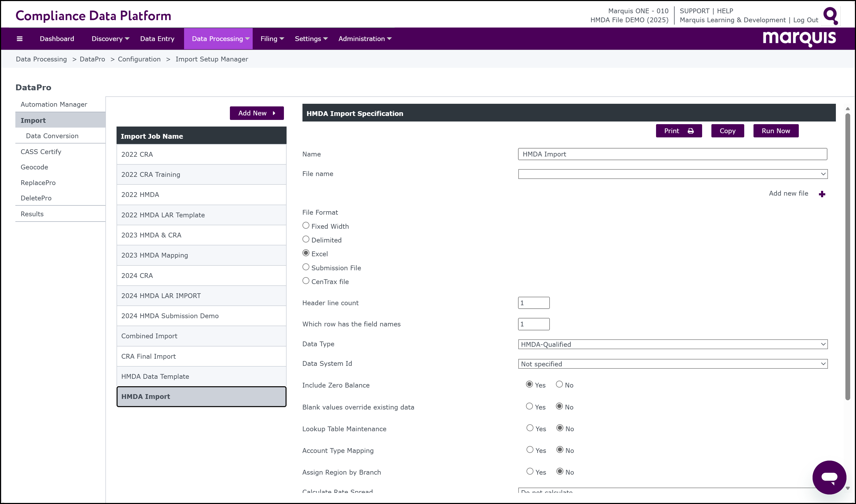Open the Add New options
Viewport: 856px width, 504px height.
[257, 114]
